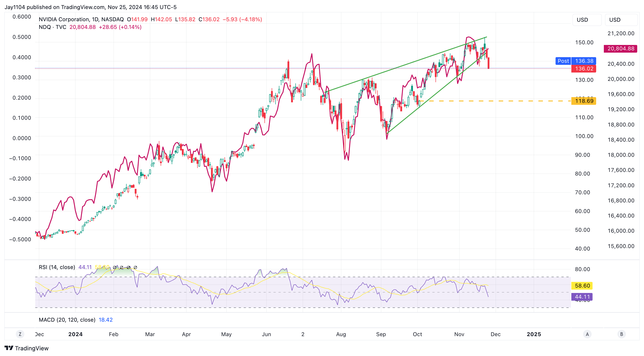Viewport: 644px width, 356px height.
Task: Click the Nov label on time axis
Action: (459, 334)
